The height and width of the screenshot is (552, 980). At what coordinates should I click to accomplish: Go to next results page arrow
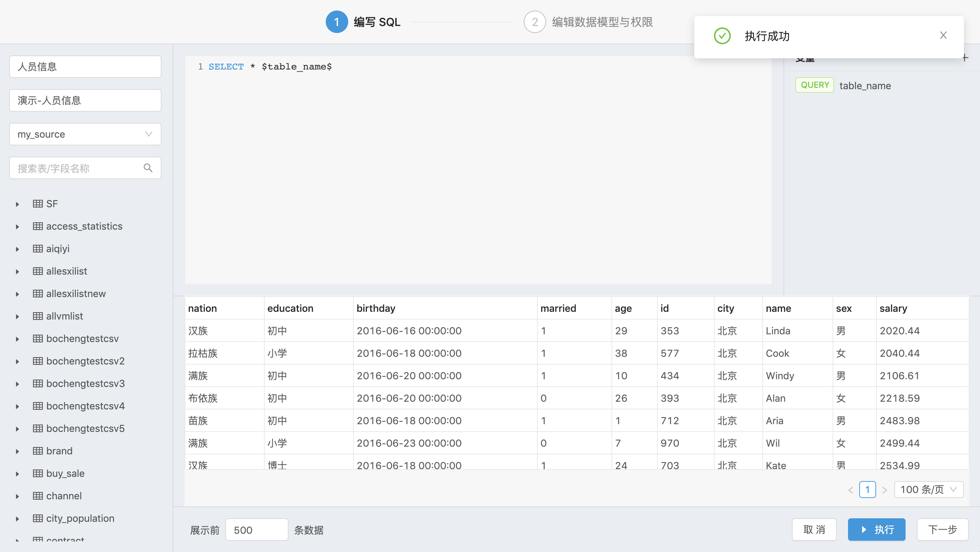pyautogui.click(x=885, y=490)
